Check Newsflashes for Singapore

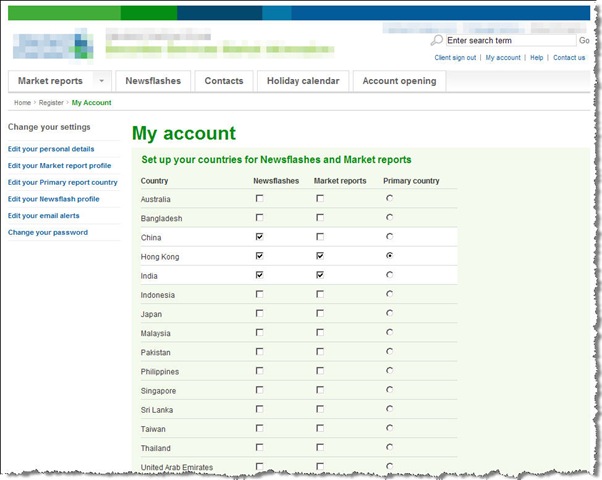[x=260, y=390]
